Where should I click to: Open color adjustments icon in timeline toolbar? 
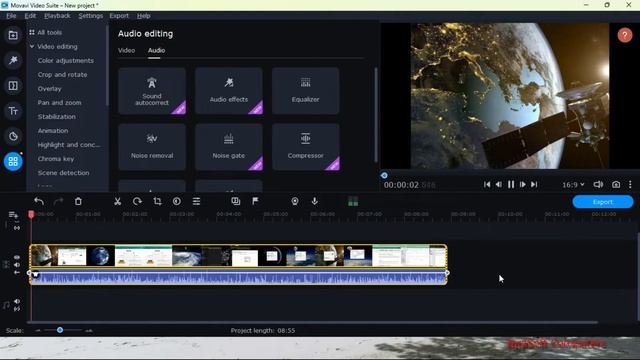177,201
